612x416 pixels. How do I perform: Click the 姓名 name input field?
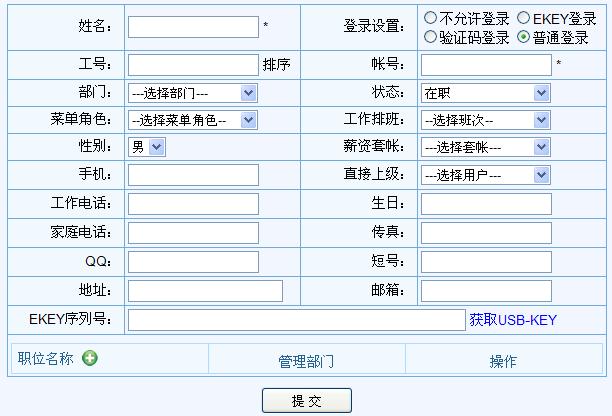tap(193, 27)
